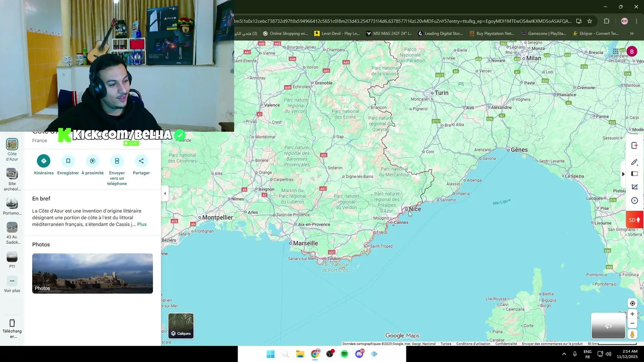The height and width of the screenshot is (362, 644).
Task: Open the Chrome profile avatar
Action: coord(624,21)
